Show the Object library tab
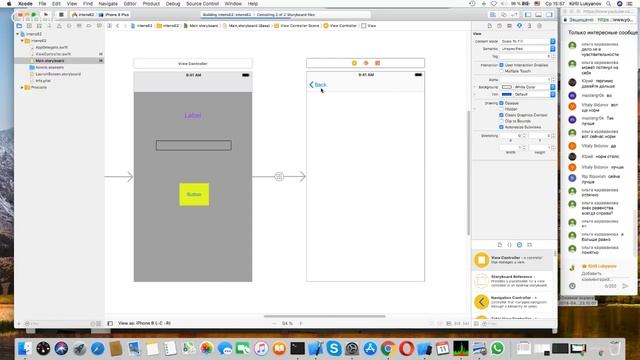 point(519,244)
